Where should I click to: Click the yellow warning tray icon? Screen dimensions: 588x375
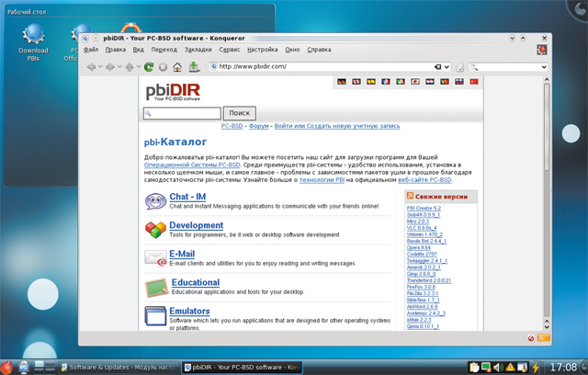click(511, 367)
